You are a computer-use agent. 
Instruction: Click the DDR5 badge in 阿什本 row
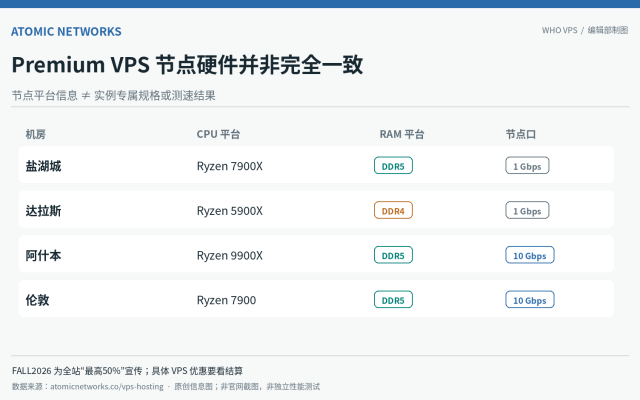pyautogui.click(x=393, y=255)
